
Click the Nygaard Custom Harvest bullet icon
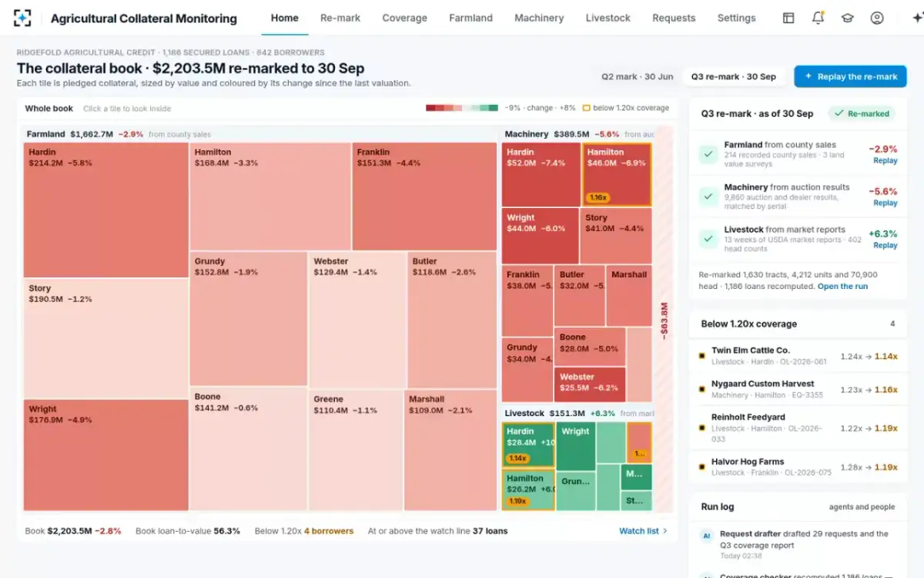tap(701, 389)
